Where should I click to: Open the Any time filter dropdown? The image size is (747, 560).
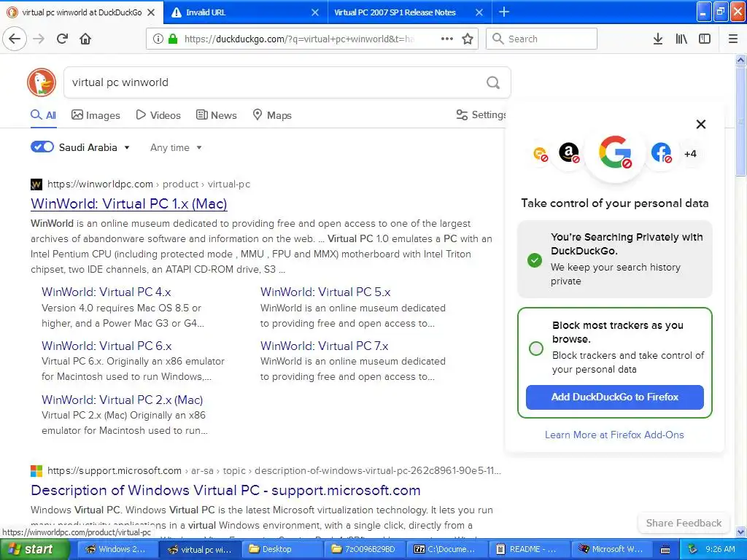click(176, 147)
